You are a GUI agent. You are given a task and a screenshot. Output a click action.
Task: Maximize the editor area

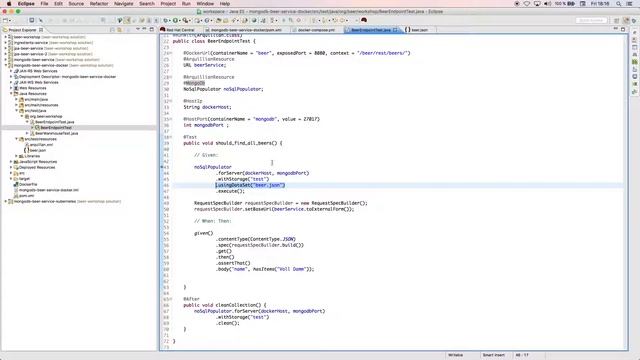click(x=623, y=29)
